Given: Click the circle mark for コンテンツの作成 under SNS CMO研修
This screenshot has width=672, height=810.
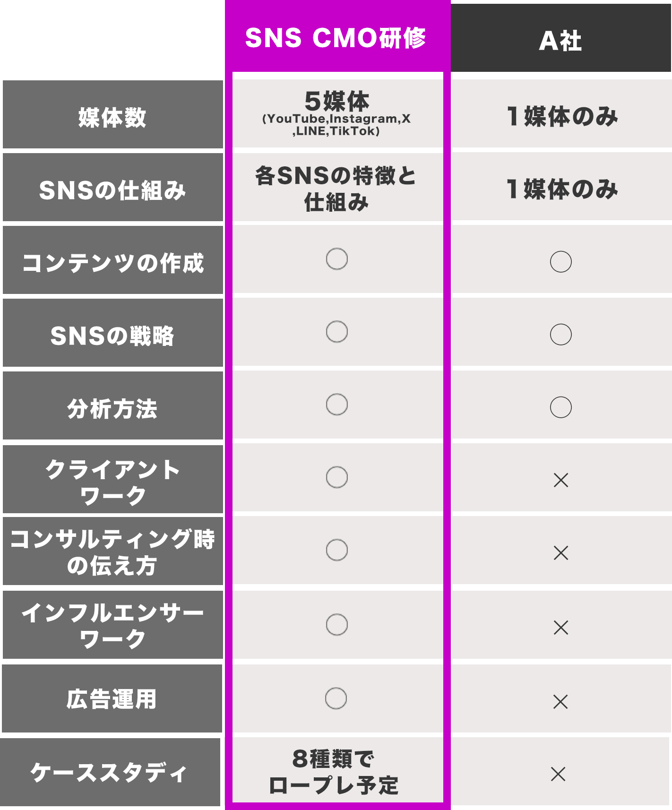Looking at the screenshot, I should (x=337, y=259).
